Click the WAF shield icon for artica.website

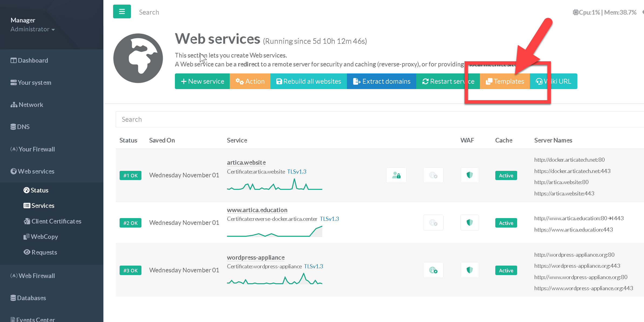pyautogui.click(x=469, y=175)
